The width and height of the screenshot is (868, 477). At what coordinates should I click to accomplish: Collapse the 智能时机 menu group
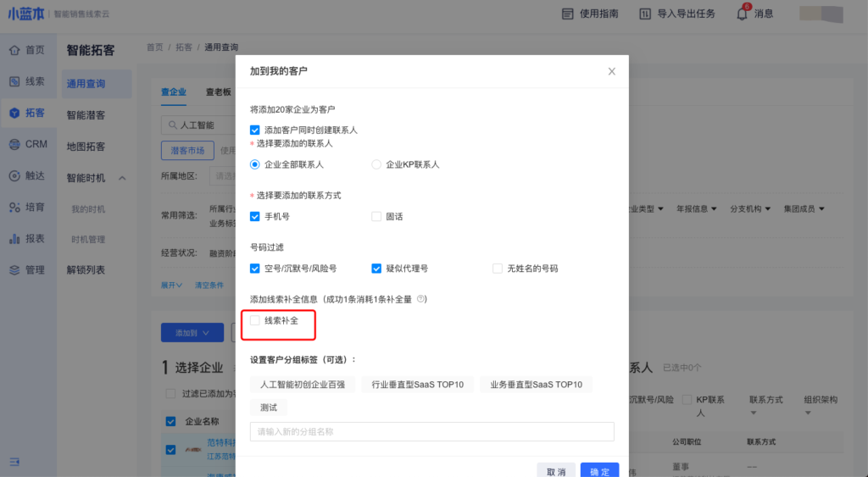(x=122, y=178)
